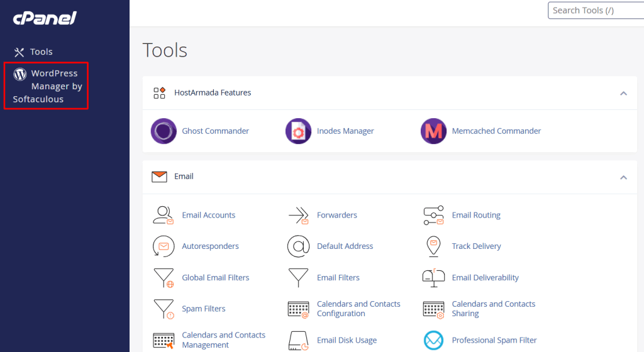Open Tools in the sidebar
644x352 pixels.
(x=41, y=52)
